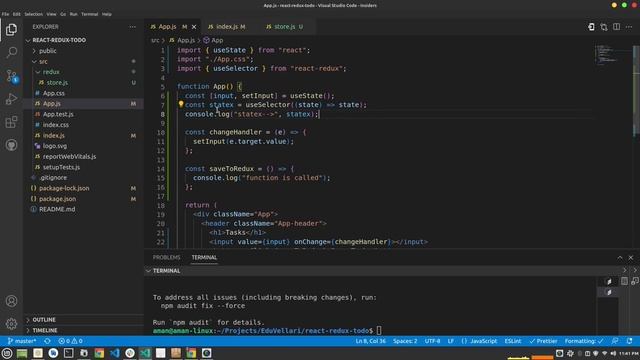Image resolution: width=640 pixels, height=360 pixels.
Task: Click the Open Changes icon in editor toolbar
Action: coord(591,27)
